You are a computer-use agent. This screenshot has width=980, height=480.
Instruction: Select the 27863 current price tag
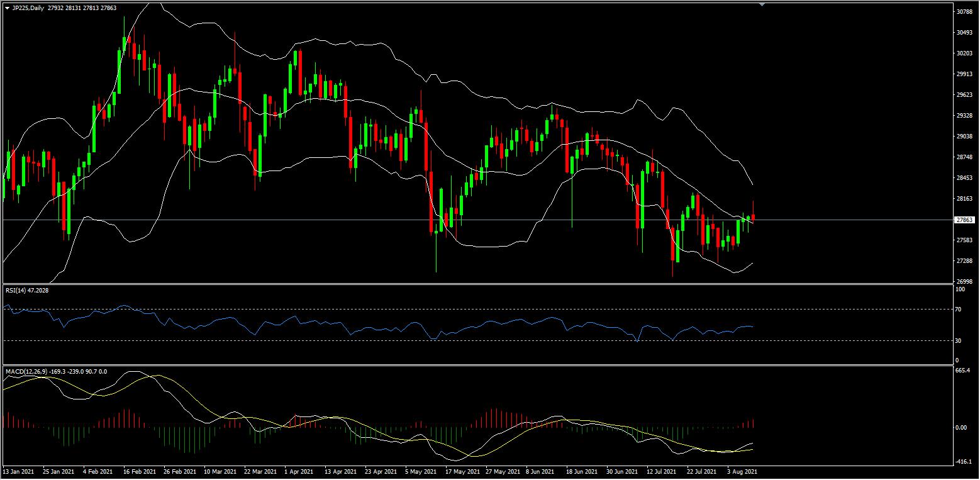point(964,220)
